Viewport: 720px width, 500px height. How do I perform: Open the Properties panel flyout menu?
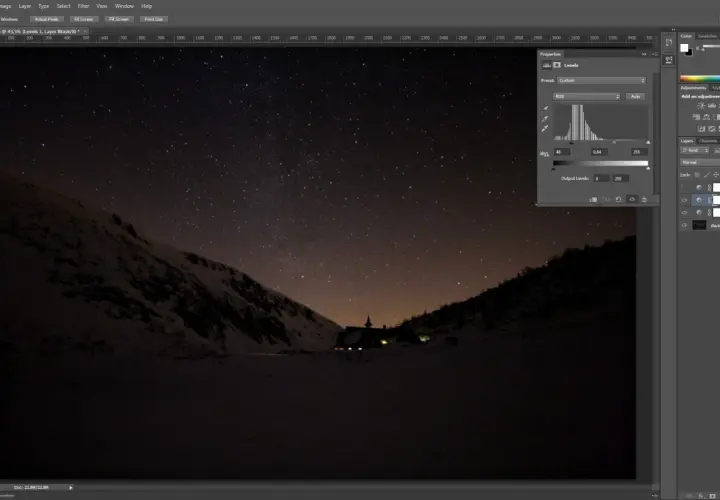pyautogui.click(x=655, y=54)
